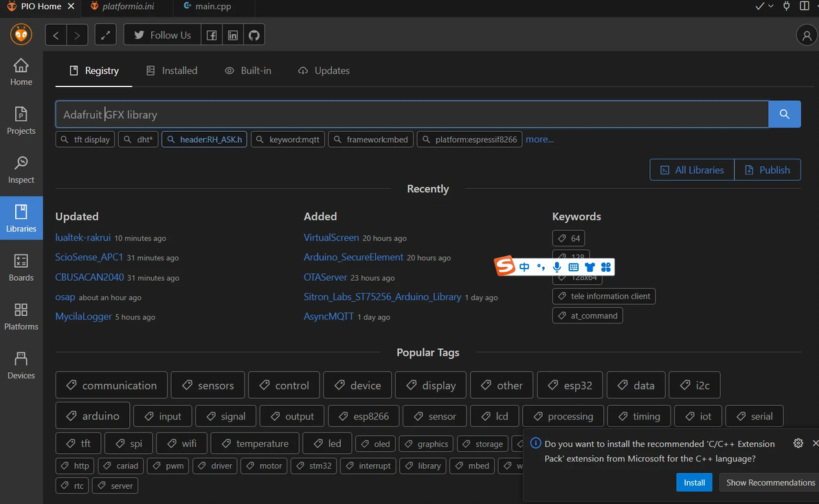The image size is (819, 504).
Task: Switch to the Installed tab
Action: [171, 71]
